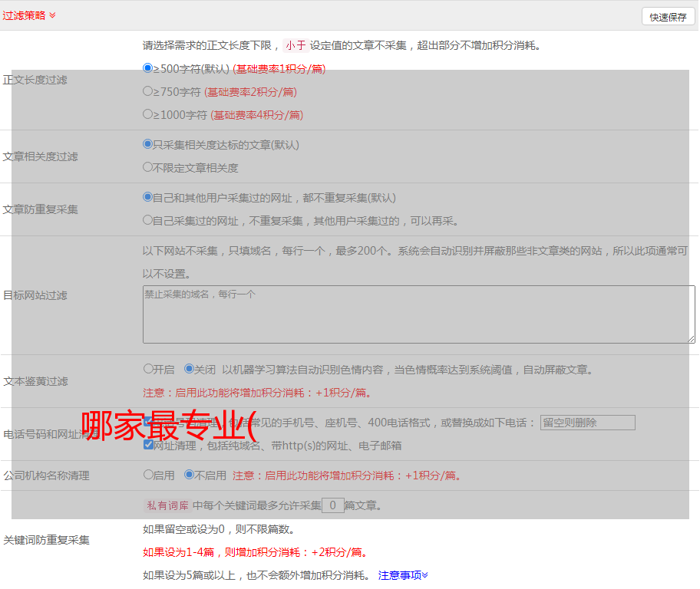Click the 快速保存 button

click(x=668, y=17)
